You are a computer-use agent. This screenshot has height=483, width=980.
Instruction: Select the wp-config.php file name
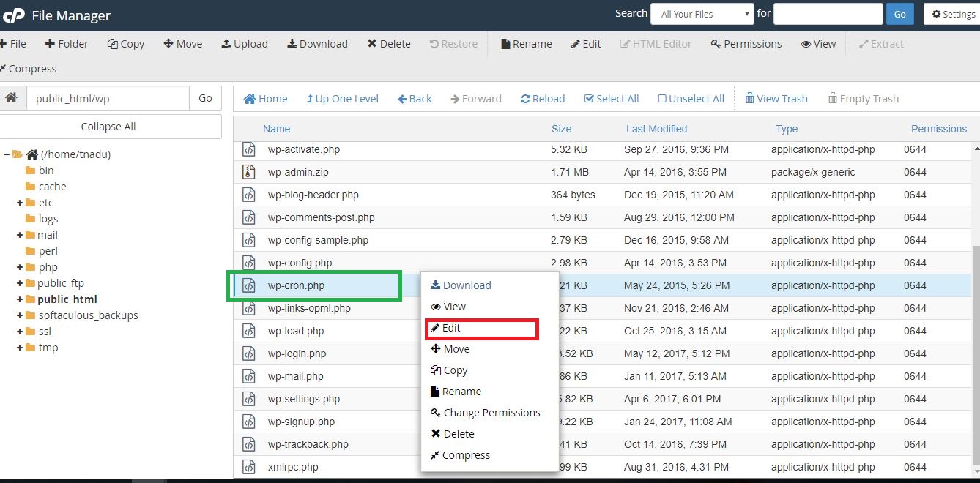pyautogui.click(x=300, y=263)
